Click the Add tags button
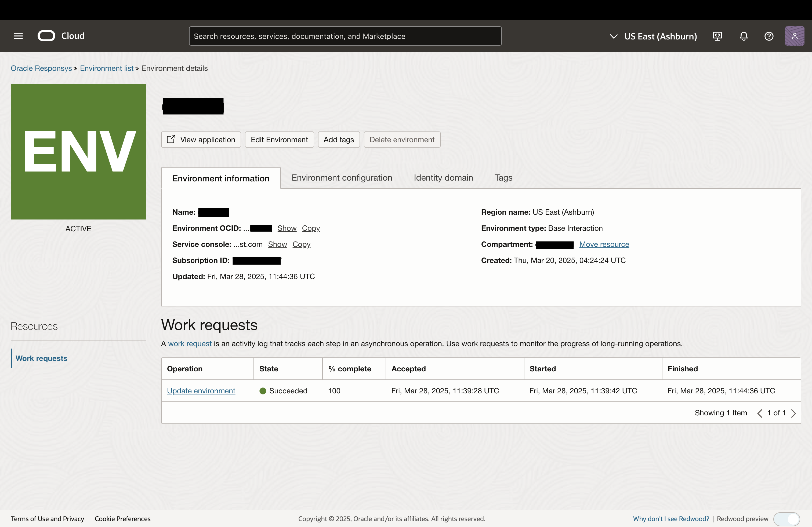 click(x=338, y=140)
